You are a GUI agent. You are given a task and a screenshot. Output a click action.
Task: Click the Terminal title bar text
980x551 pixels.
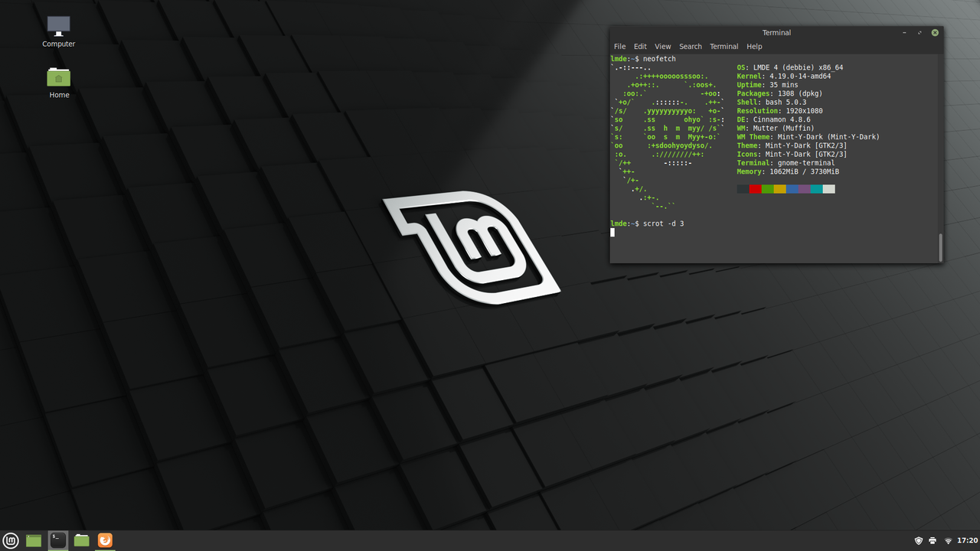point(776,33)
